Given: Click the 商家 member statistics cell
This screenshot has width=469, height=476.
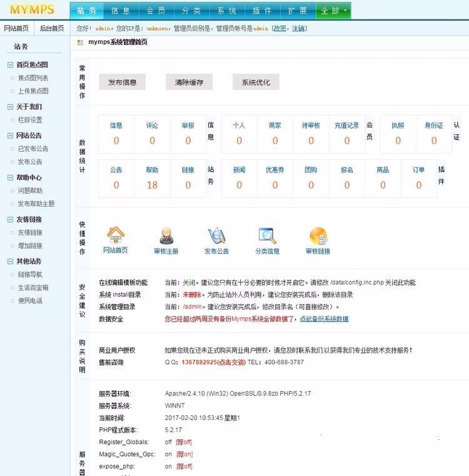Looking at the screenshot, I should coord(275,134).
